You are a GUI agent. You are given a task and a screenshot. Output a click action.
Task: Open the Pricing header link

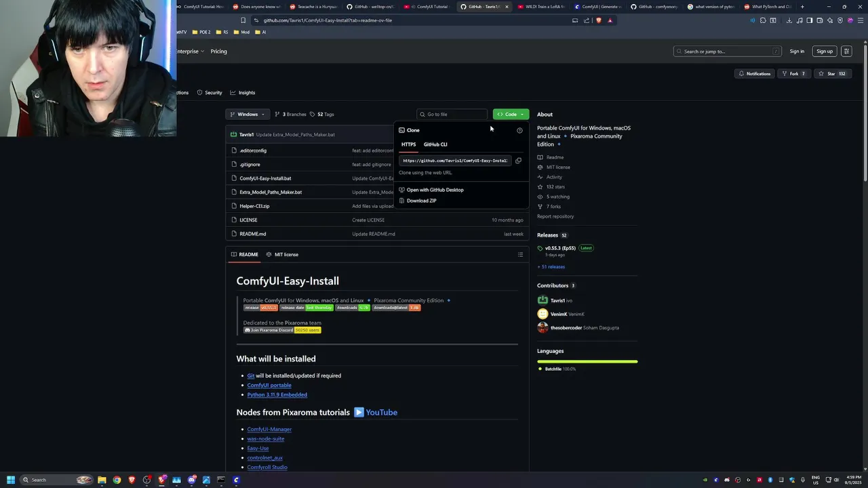click(x=218, y=52)
